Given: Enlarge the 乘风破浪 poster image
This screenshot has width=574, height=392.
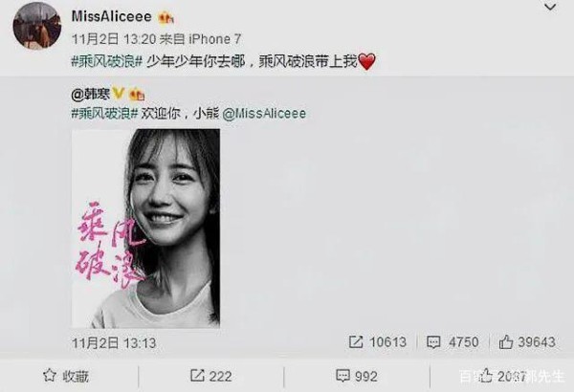Looking at the screenshot, I should point(145,228).
